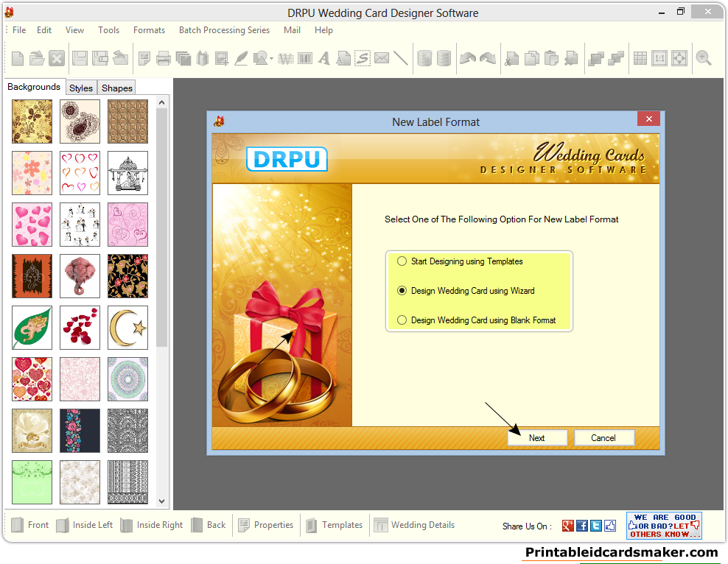Click the Printer toolbar icon
The height and width of the screenshot is (564, 728).
coord(164,58)
